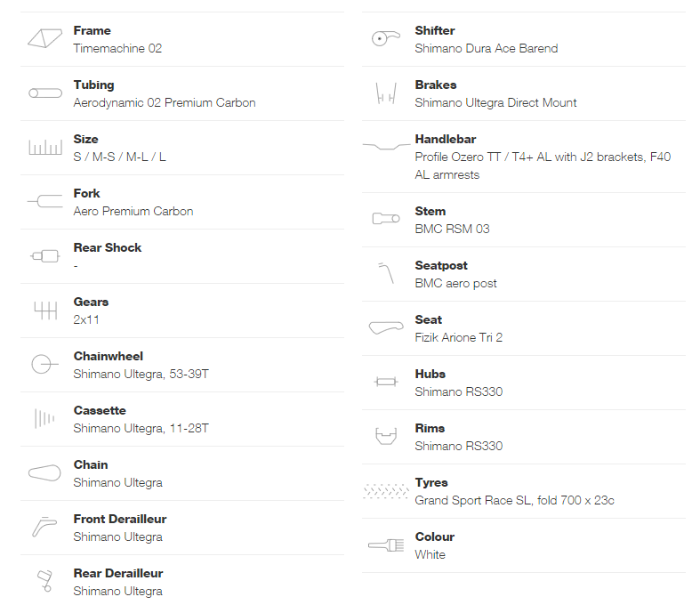Screen dimensions: 700x605
Task: Click the Stem icon
Action: point(386,218)
